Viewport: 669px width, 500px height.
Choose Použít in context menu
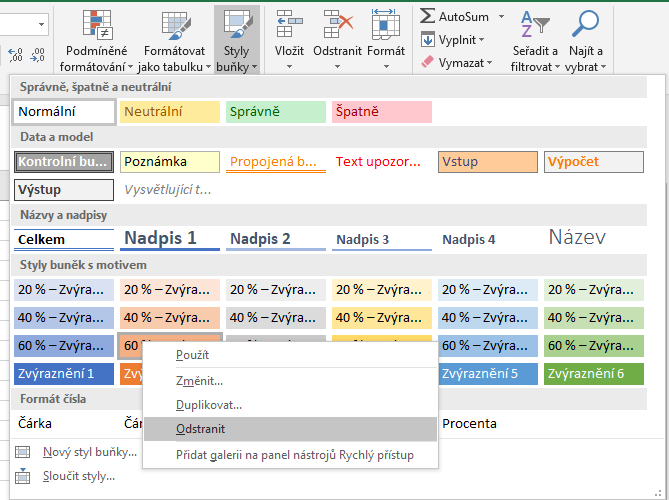[x=290, y=355]
